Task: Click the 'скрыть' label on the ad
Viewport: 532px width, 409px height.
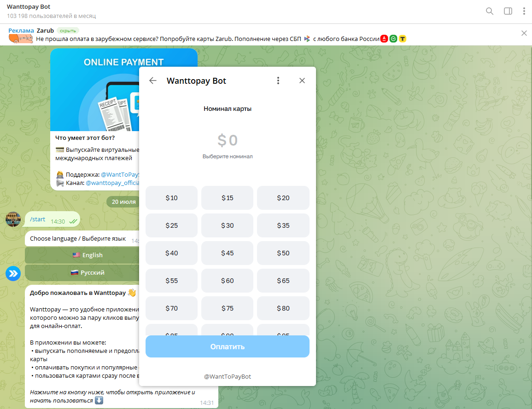Action: tap(68, 30)
